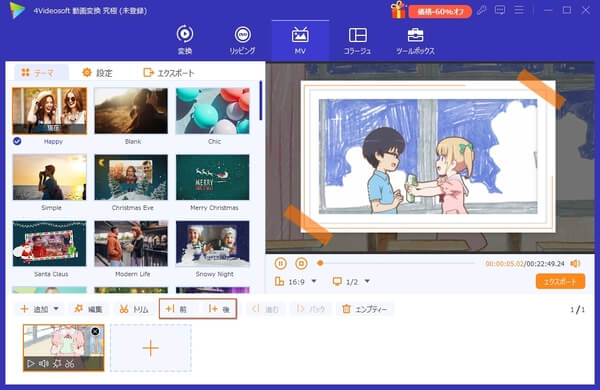This screenshot has width=600, height=390.
Task: Click the 4Videosoft app logo
Action: click(17, 10)
